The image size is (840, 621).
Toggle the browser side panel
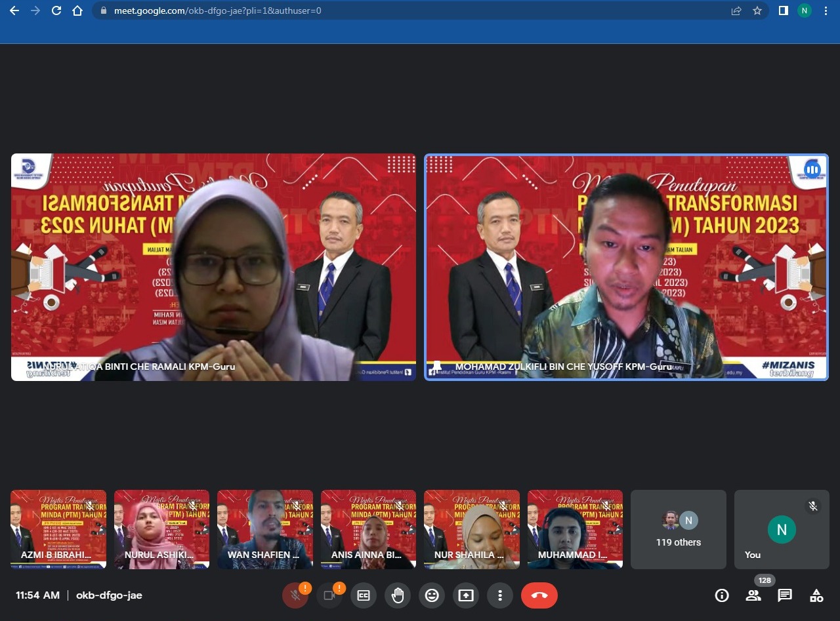point(783,10)
